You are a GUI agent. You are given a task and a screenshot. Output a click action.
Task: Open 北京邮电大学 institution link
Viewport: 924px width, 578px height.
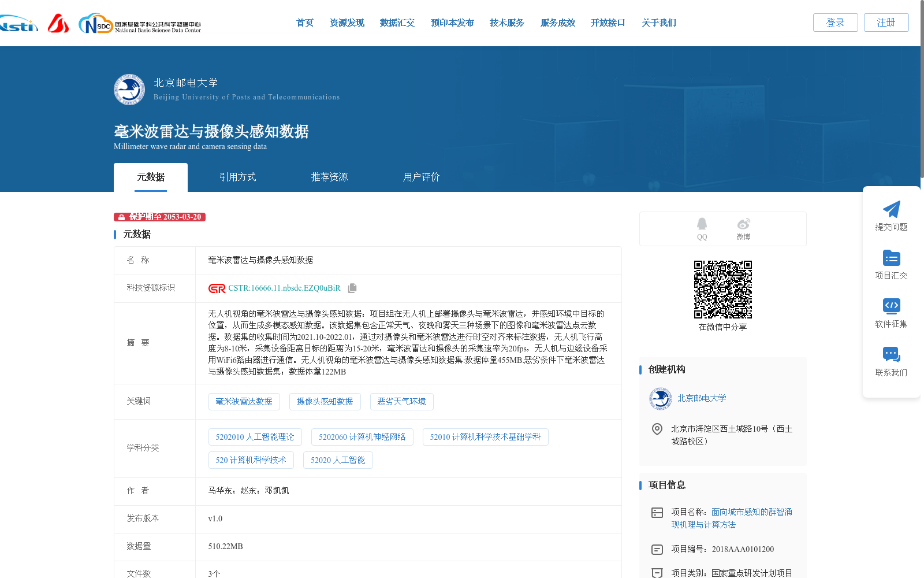tap(702, 398)
